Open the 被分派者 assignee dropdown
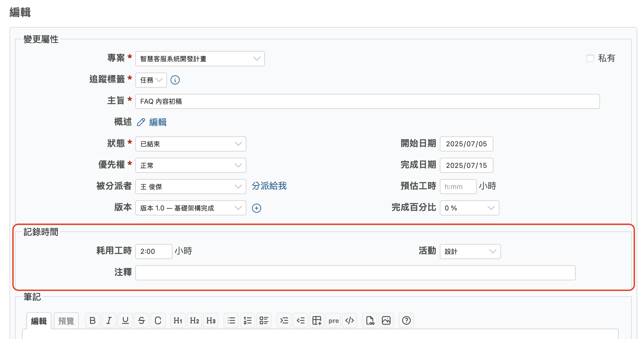 coord(191,186)
